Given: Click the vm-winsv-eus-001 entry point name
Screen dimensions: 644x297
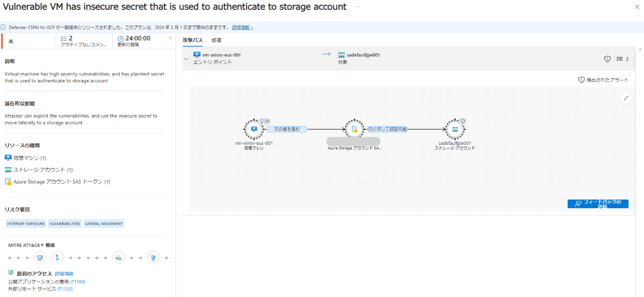Looking at the screenshot, I should pyautogui.click(x=221, y=55).
